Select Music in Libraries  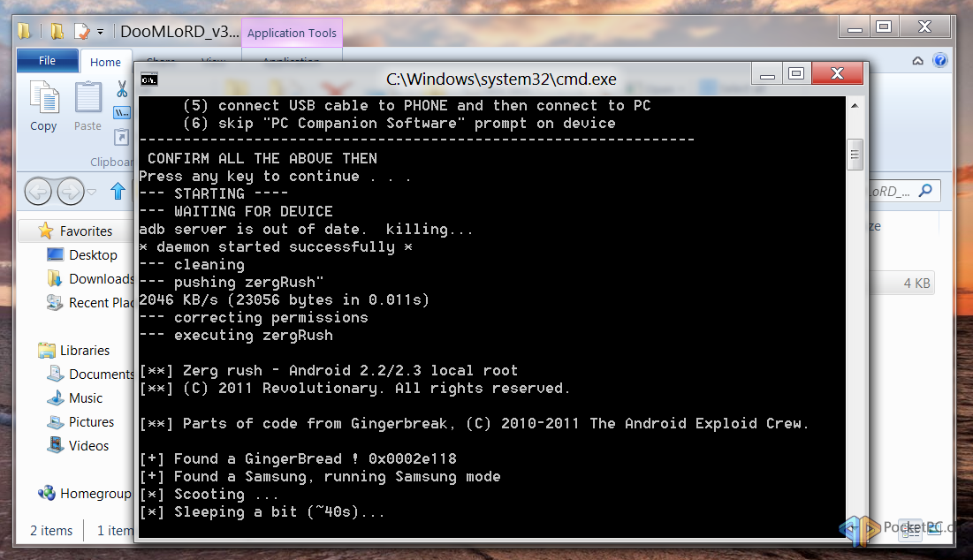[x=86, y=398]
